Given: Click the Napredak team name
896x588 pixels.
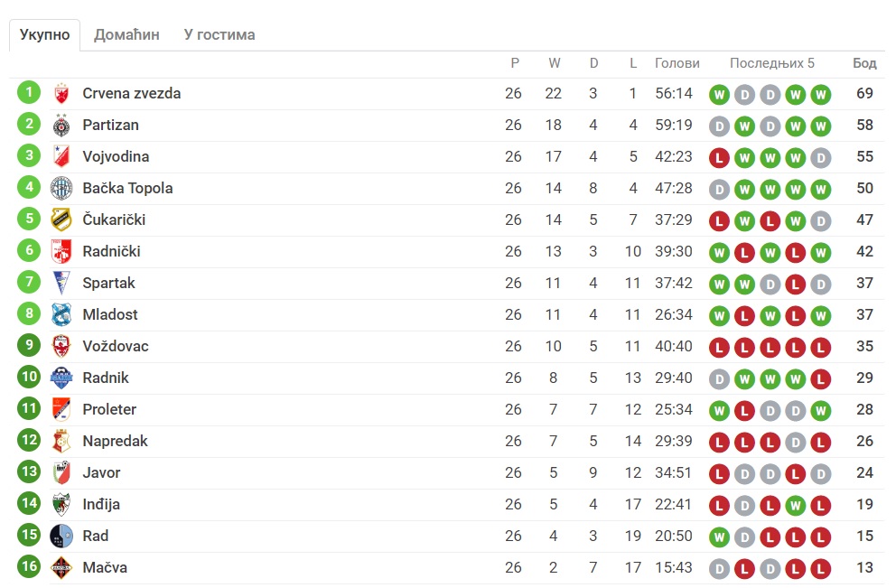Looking at the screenshot, I should pyautogui.click(x=115, y=441).
